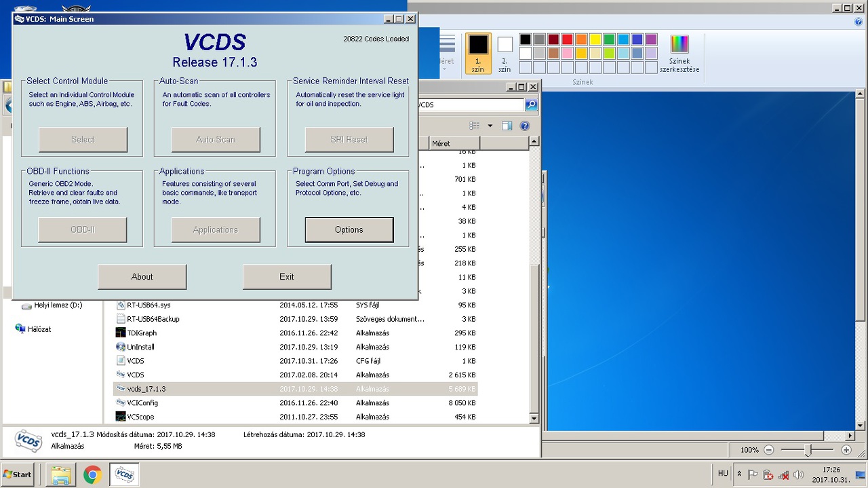The image size is (868, 488).
Task: Pick the pink color swatch in Paint
Action: 567,53
